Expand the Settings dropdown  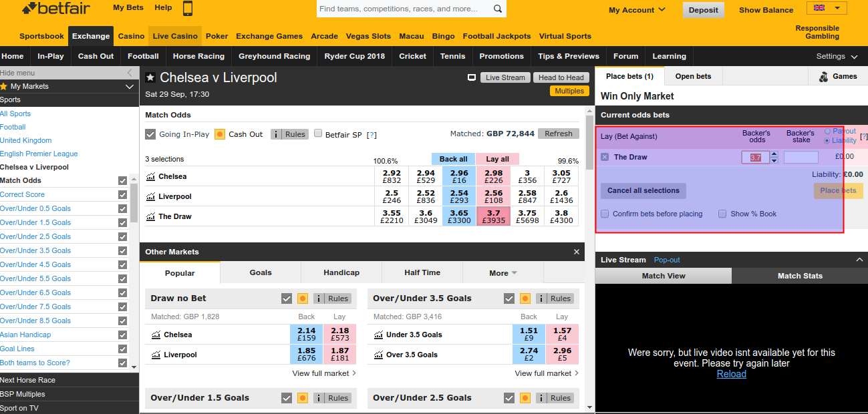click(837, 57)
